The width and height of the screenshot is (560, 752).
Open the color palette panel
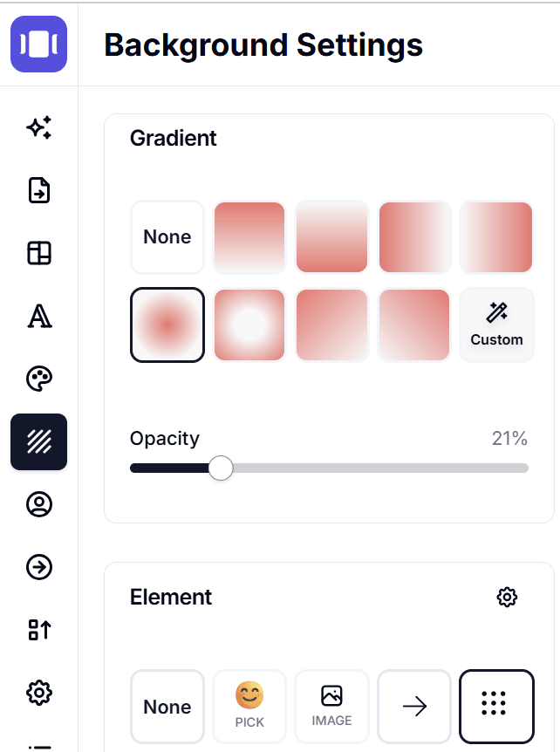(x=38, y=379)
